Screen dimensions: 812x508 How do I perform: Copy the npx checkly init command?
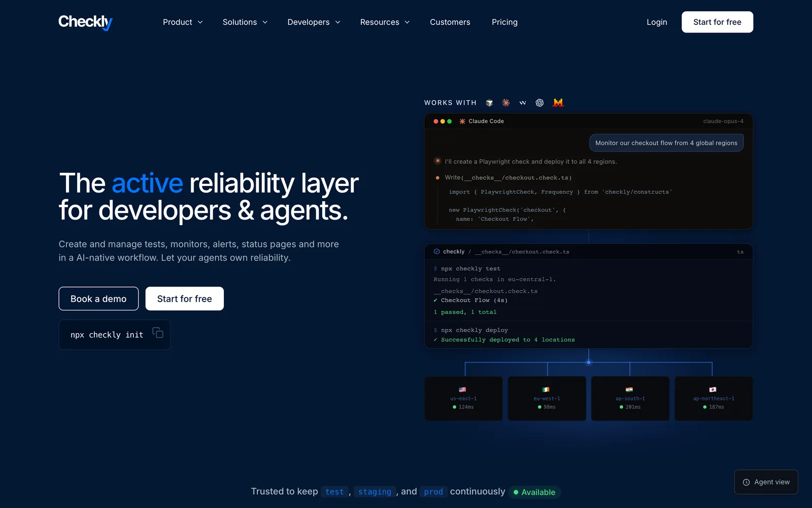click(158, 332)
